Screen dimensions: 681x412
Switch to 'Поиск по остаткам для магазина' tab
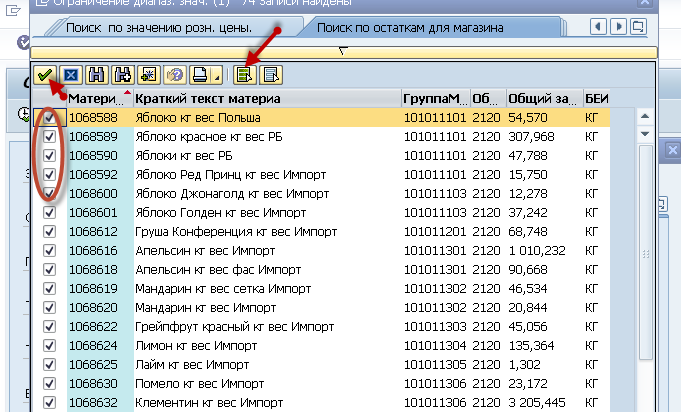click(410, 28)
